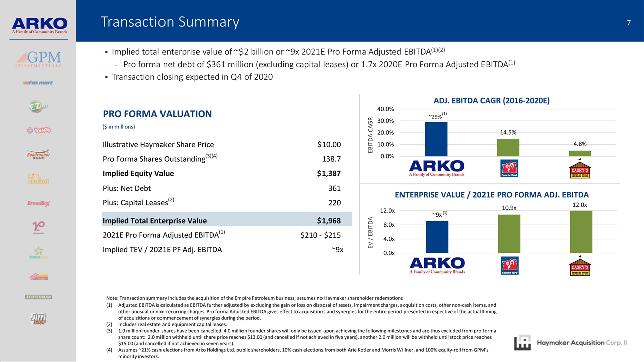Click Couche-Tard logo under Enterprise Value chart

[509, 266]
